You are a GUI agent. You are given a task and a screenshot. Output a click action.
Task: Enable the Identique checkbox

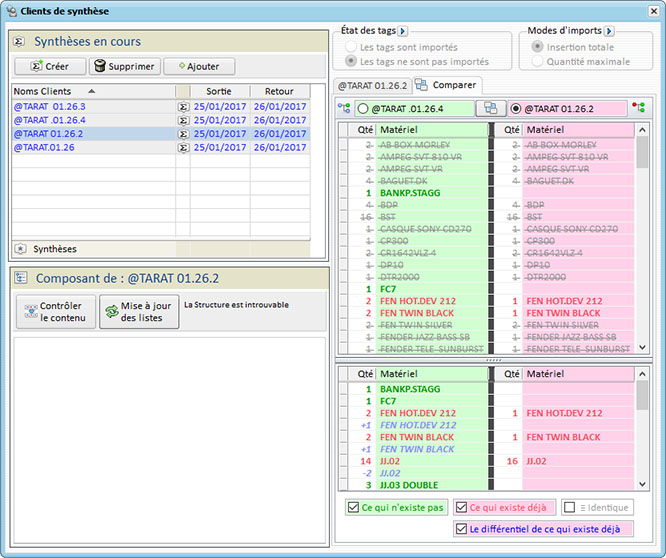[569, 508]
